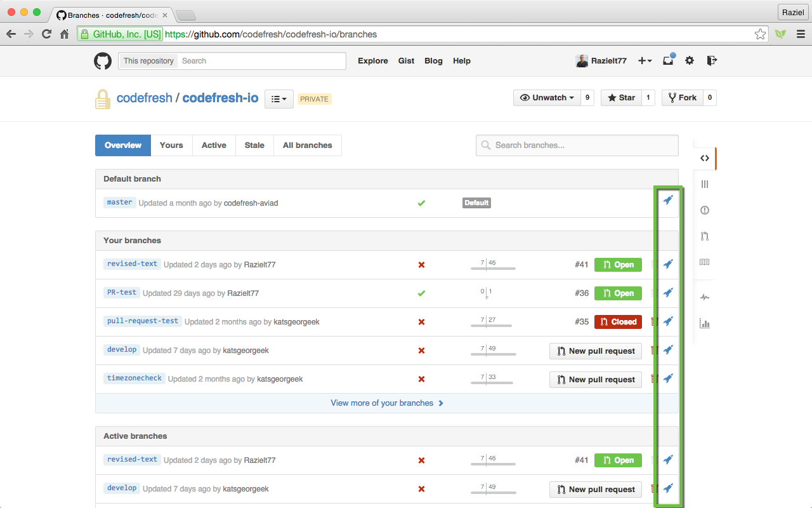This screenshot has width=812, height=508.
Task: Click the #41 label in Your branches
Action: tap(582, 265)
